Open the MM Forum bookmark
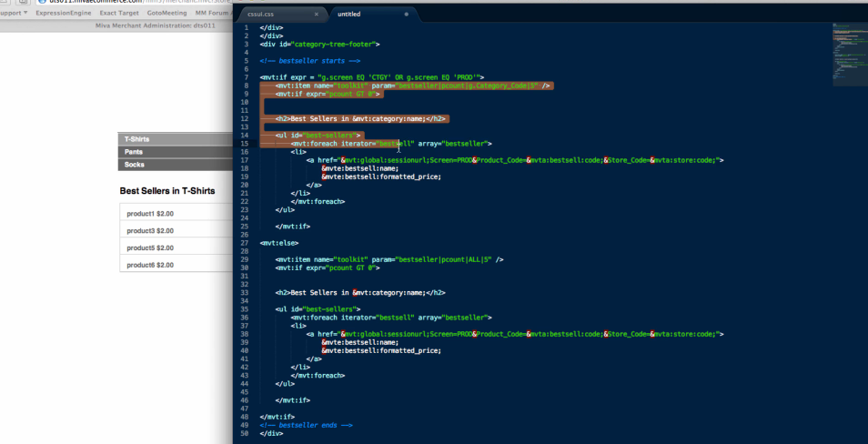 (x=213, y=13)
